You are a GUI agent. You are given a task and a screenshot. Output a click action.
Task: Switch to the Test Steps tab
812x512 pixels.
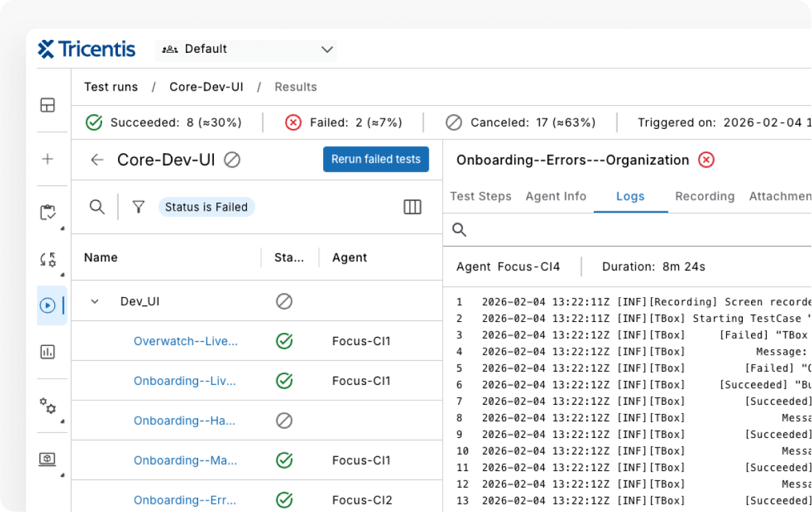coord(481,196)
